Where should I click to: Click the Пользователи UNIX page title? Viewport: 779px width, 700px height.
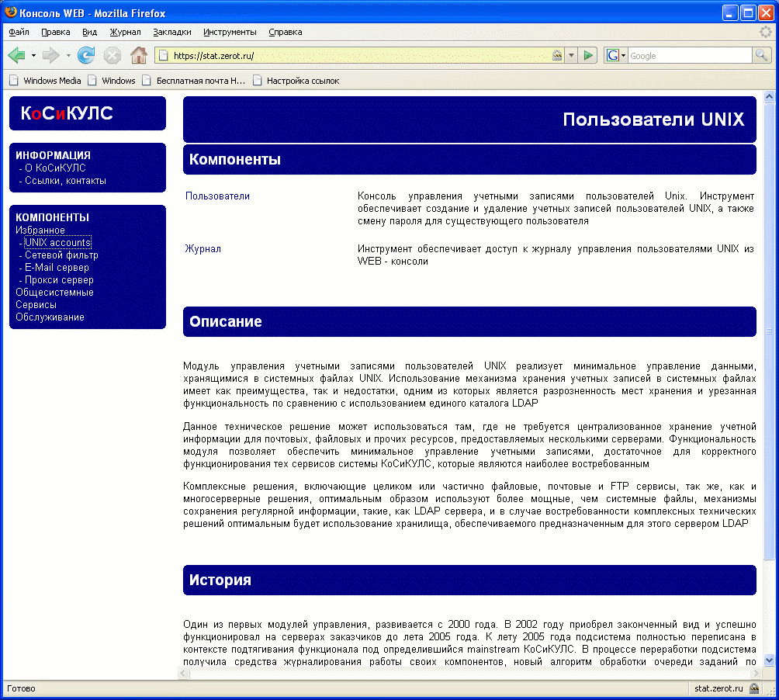coord(653,120)
